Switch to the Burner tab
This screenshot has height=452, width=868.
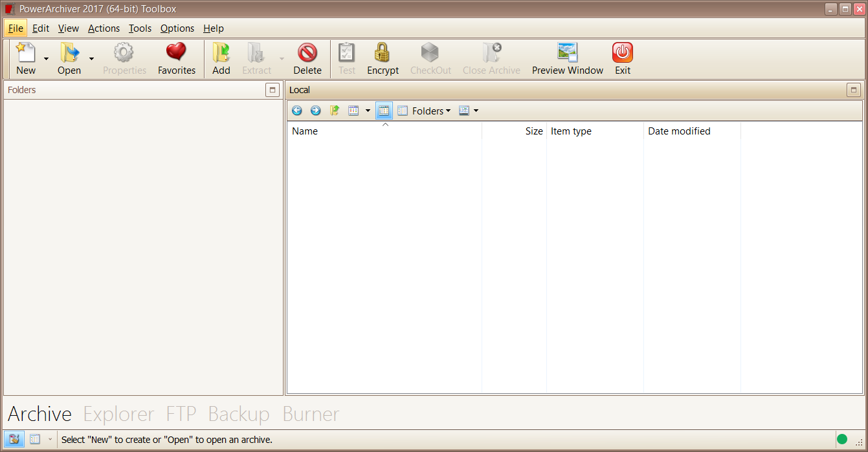[311, 414]
